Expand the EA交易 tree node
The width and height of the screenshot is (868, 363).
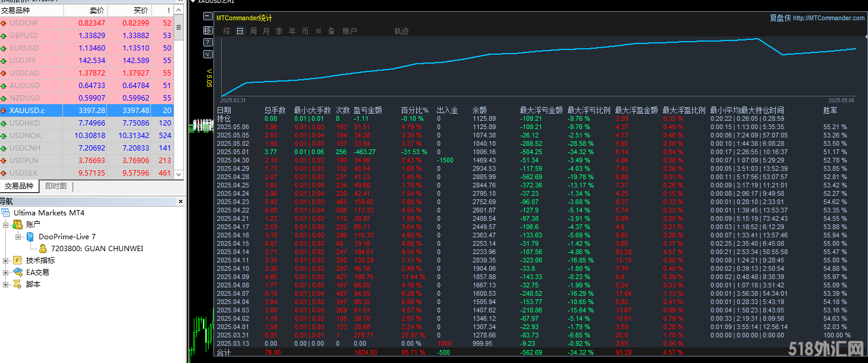pos(6,273)
